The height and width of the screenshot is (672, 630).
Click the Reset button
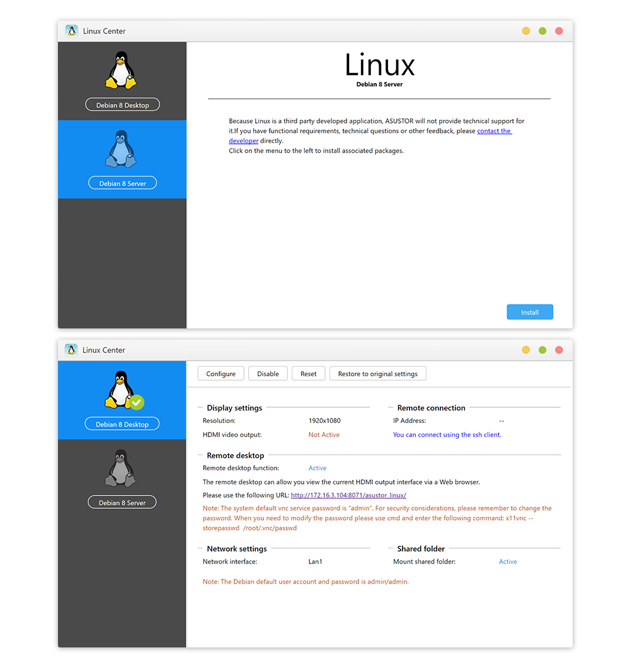click(x=308, y=374)
